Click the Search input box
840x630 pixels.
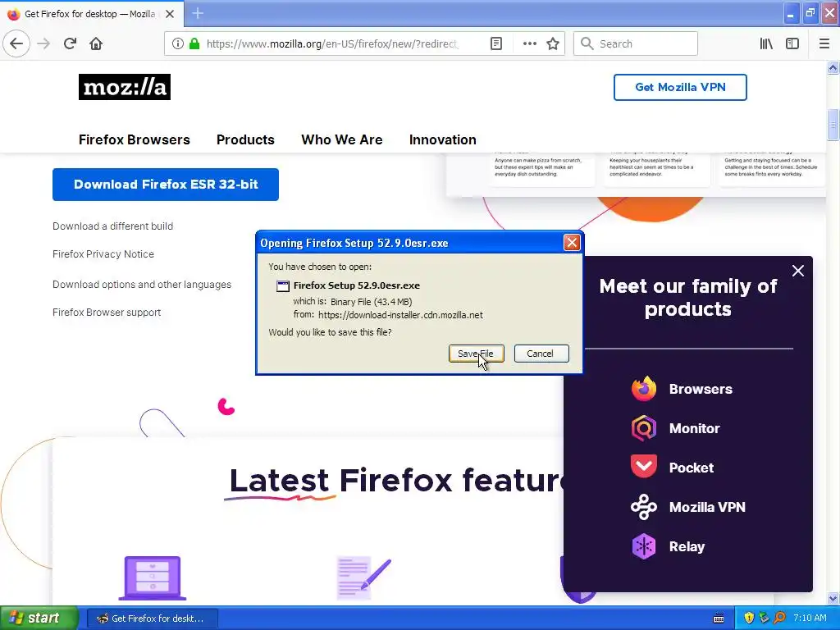636,43
